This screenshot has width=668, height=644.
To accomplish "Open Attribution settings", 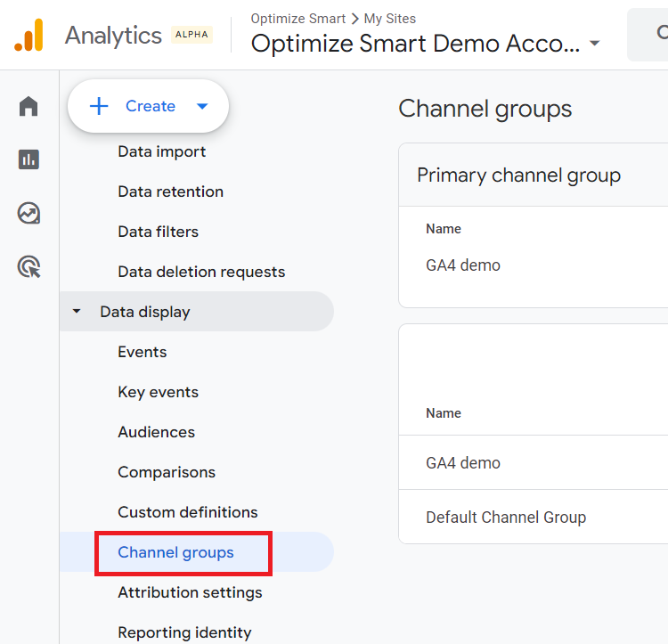I will pyautogui.click(x=190, y=592).
